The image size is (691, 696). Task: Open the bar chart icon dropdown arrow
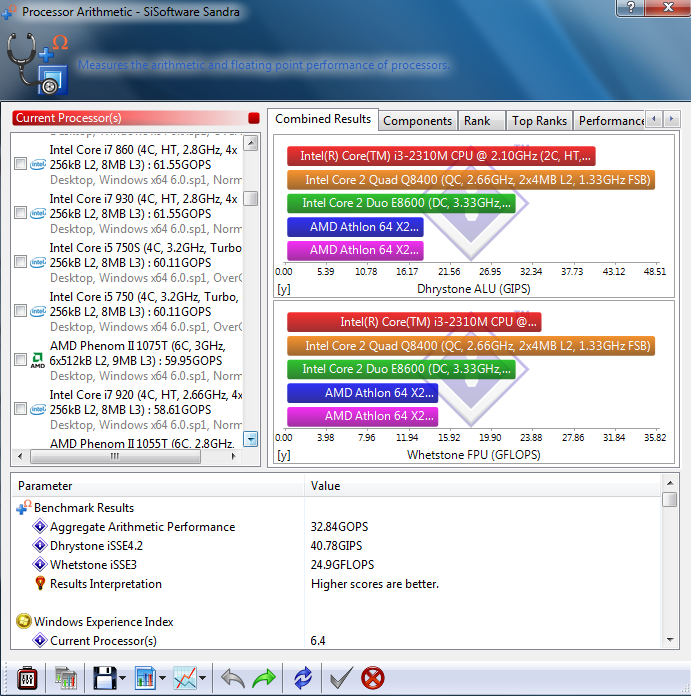(162, 678)
